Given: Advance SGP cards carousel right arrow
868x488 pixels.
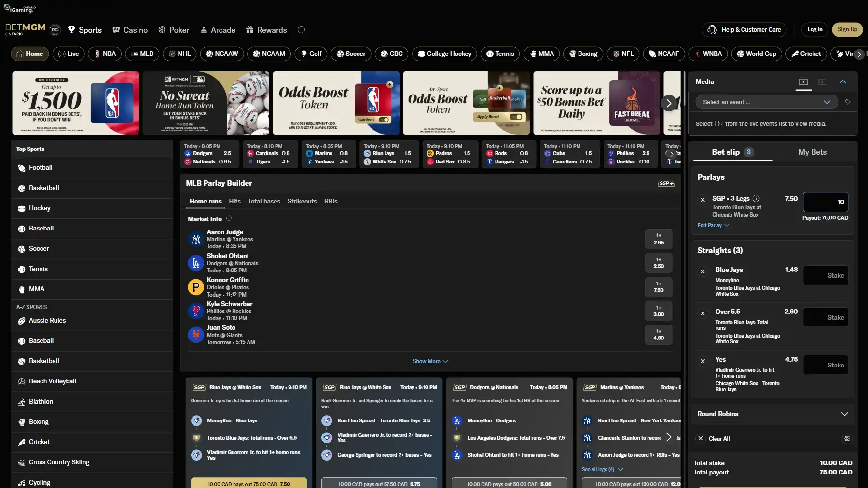Looking at the screenshot, I should pyautogui.click(x=669, y=437).
